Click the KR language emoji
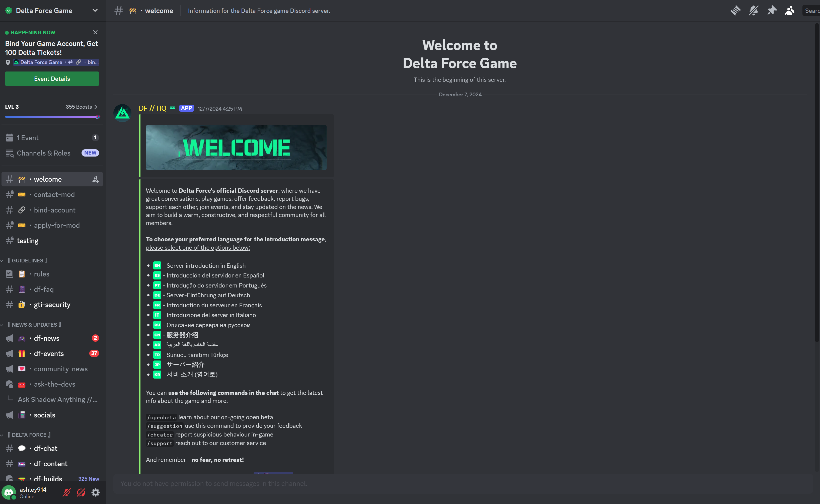 157,374
